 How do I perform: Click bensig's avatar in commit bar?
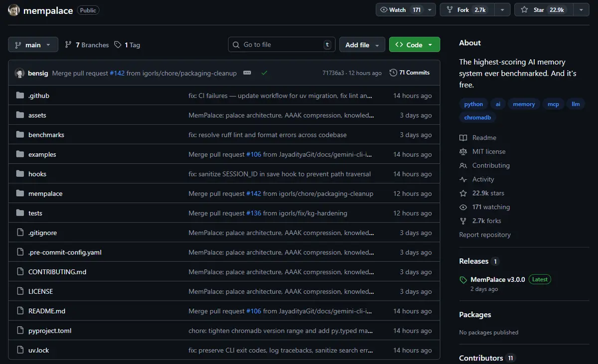pyautogui.click(x=20, y=73)
